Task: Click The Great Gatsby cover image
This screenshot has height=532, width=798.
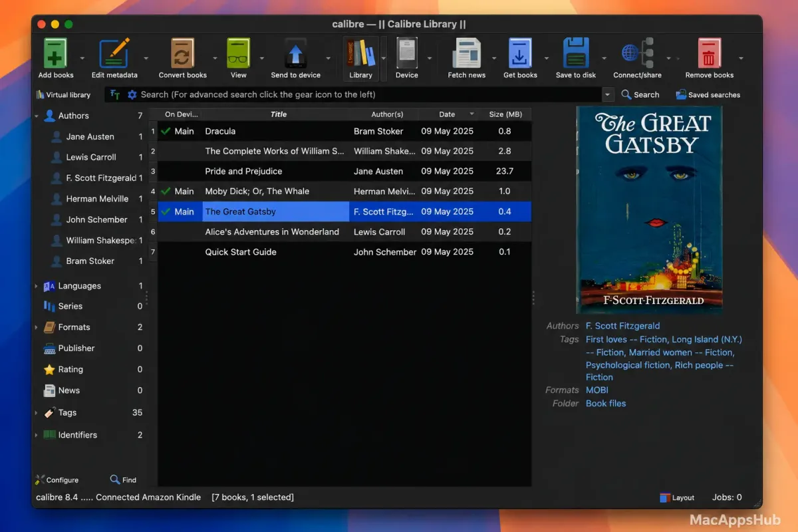Action: [649, 210]
